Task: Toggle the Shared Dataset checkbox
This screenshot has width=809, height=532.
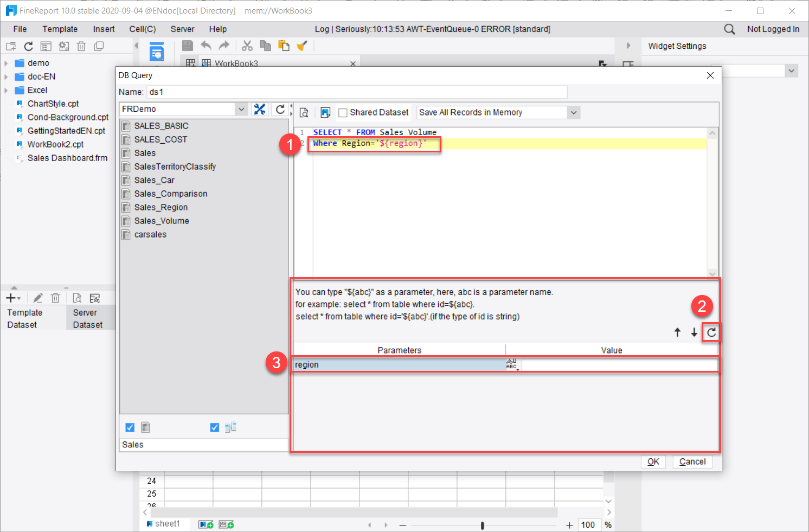Action: pyautogui.click(x=343, y=113)
